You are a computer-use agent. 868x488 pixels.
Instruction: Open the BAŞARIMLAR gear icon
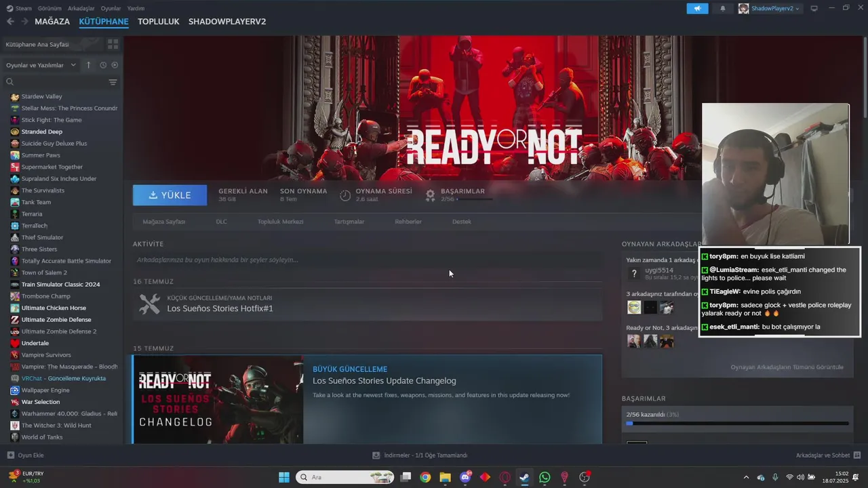click(x=430, y=195)
